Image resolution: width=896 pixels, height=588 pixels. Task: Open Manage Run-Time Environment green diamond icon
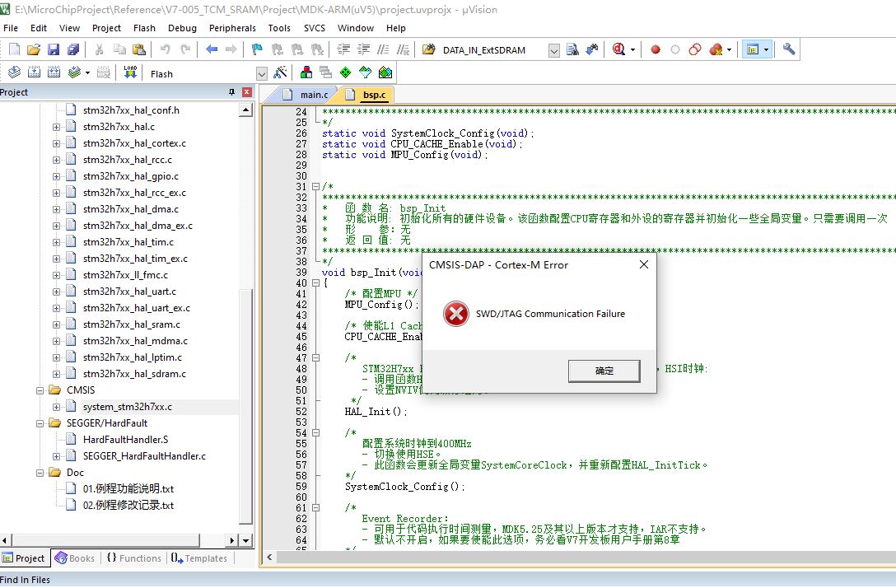pos(345,72)
